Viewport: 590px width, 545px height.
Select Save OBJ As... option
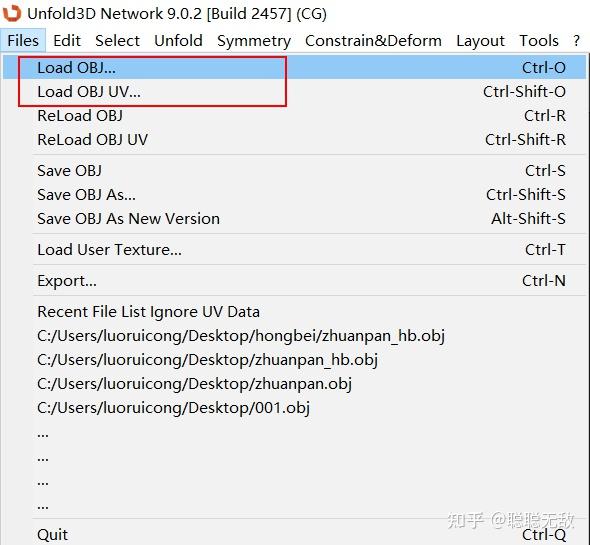[294, 195]
